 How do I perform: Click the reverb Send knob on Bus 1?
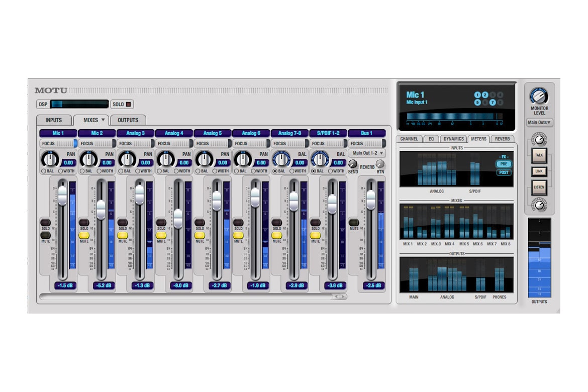coord(353,164)
